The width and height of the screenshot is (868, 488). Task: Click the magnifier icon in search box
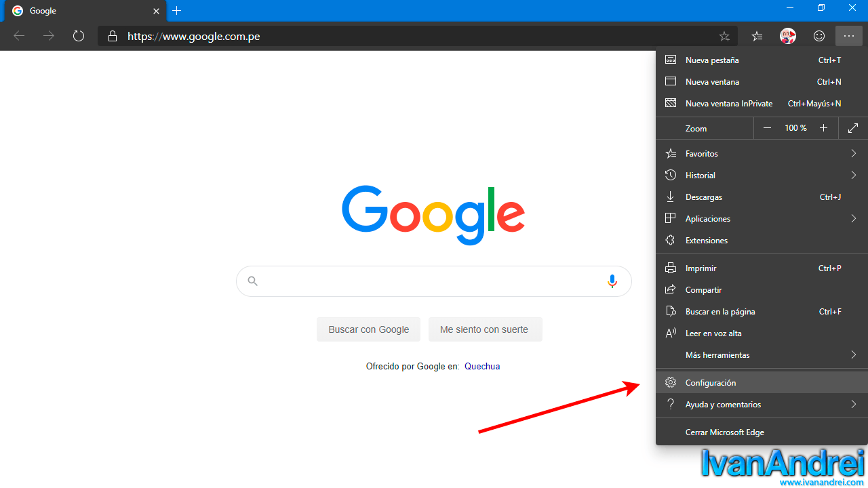click(253, 281)
